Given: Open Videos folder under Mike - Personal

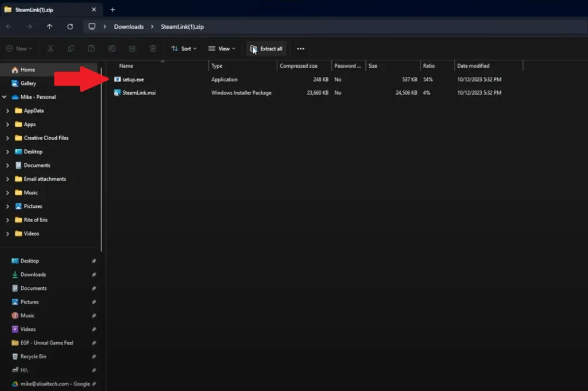Looking at the screenshot, I should click(x=32, y=234).
